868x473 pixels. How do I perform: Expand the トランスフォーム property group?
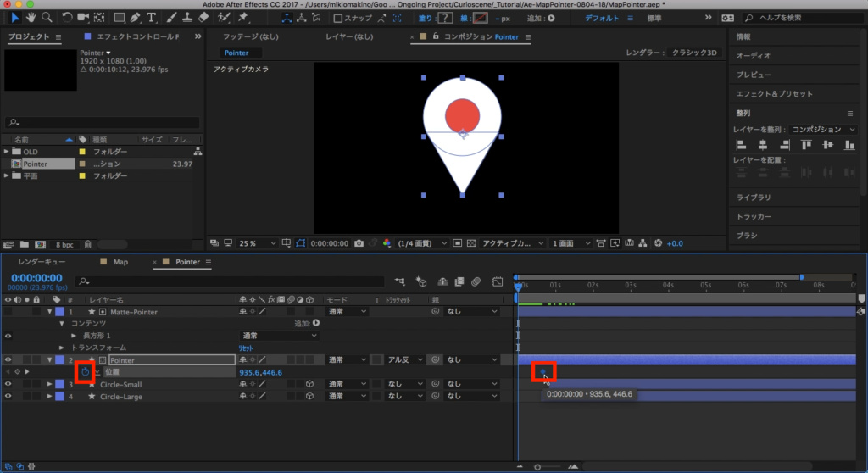62,348
